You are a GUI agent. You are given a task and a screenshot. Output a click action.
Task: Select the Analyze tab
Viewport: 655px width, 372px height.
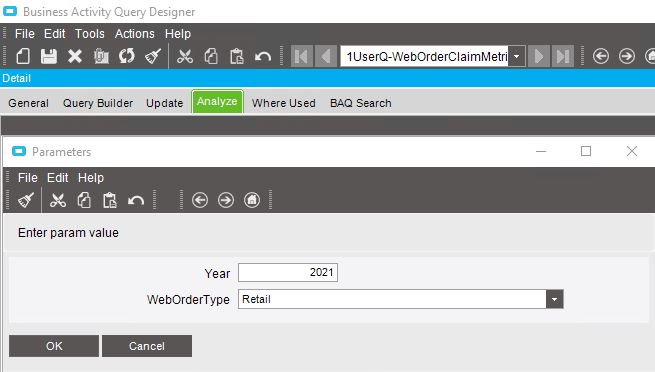pyautogui.click(x=217, y=101)
